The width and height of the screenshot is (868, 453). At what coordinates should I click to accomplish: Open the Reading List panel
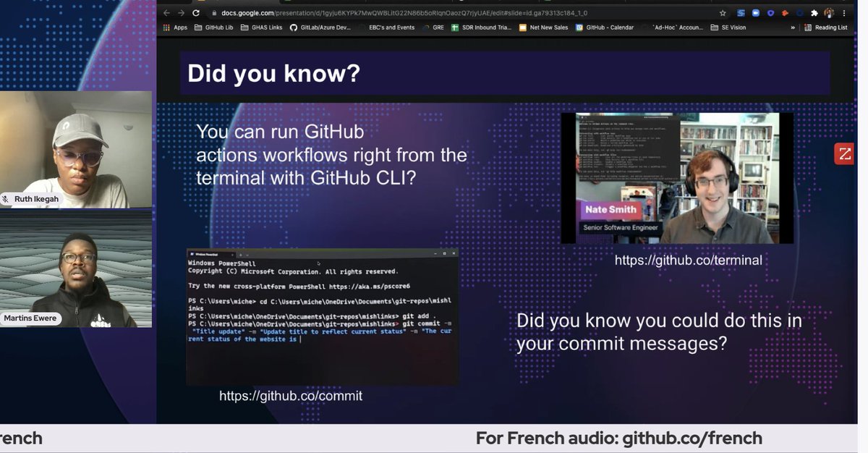coord(826,27)
